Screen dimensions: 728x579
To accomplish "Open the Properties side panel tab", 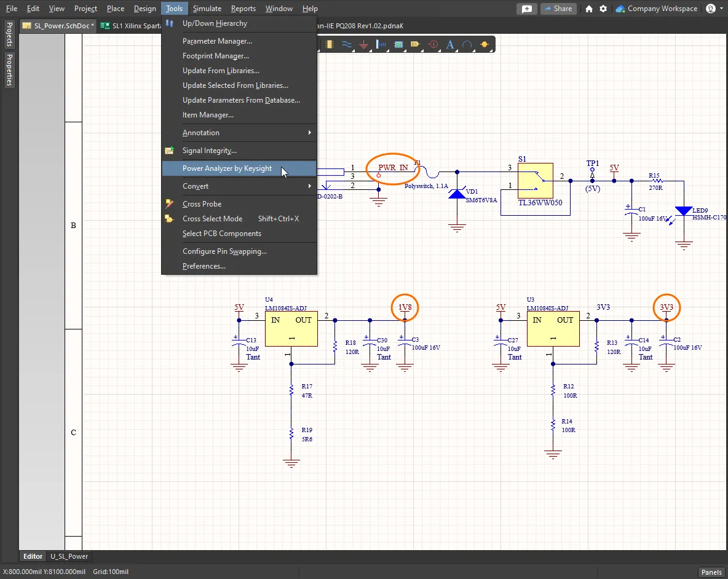I will pyautogui.click(x=10, y=69).
